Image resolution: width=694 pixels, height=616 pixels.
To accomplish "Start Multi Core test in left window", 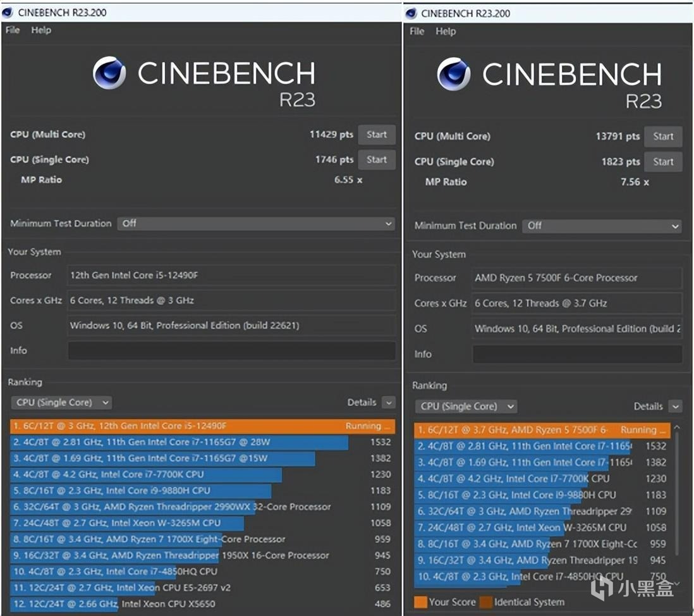I will pyautogui.click(x=376, y=135).
